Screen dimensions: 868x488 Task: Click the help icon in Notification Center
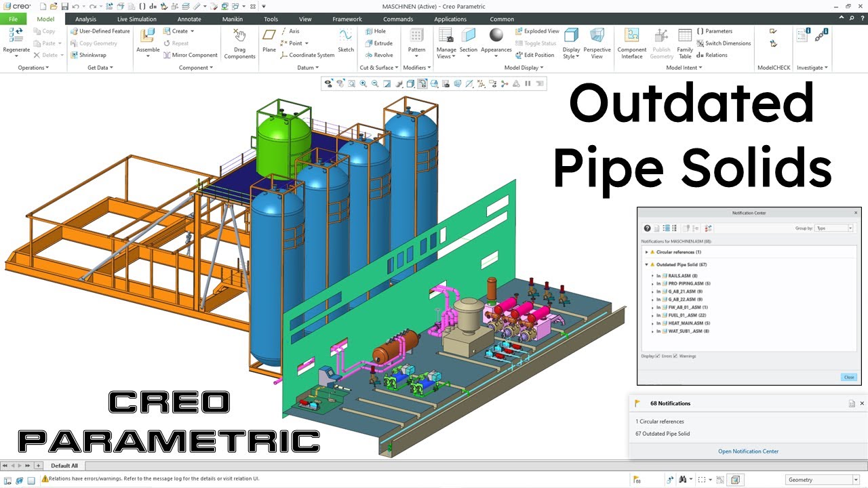click(x=648, y=228)
